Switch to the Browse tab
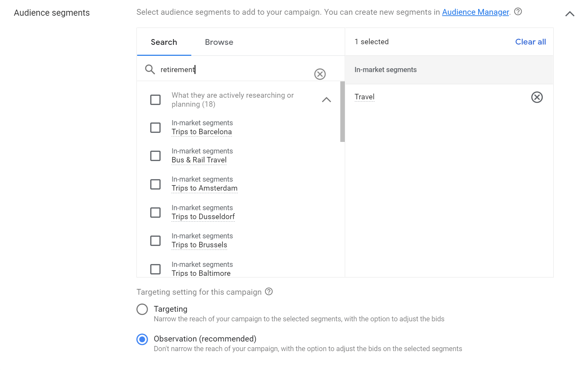The height and width of the screenshot is (370, 588). pyautogui.click(x=219, y=42)
